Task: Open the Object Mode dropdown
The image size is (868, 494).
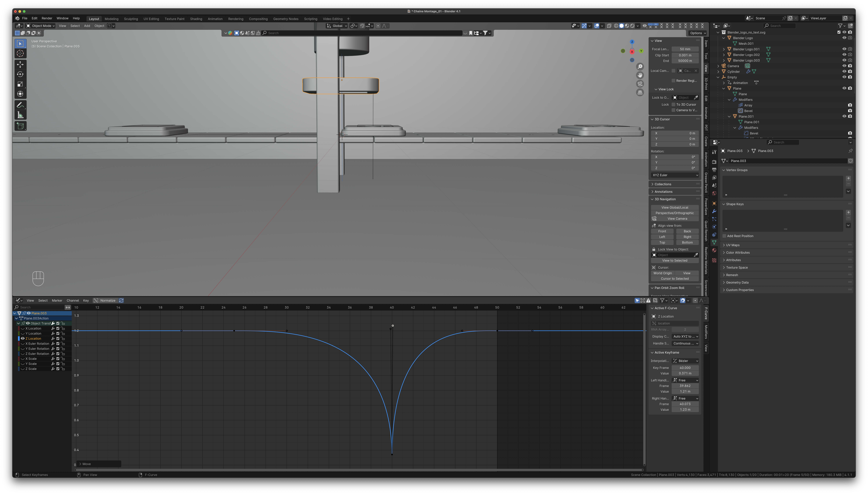Action: coord(41,26)
